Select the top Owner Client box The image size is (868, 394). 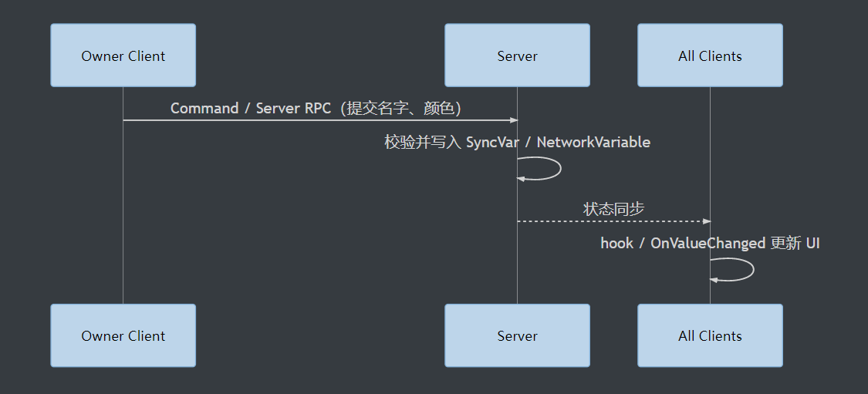[123, 56]
